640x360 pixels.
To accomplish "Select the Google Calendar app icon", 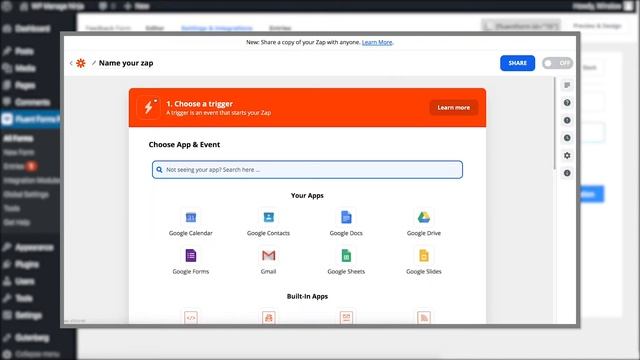I will point(191,218).
